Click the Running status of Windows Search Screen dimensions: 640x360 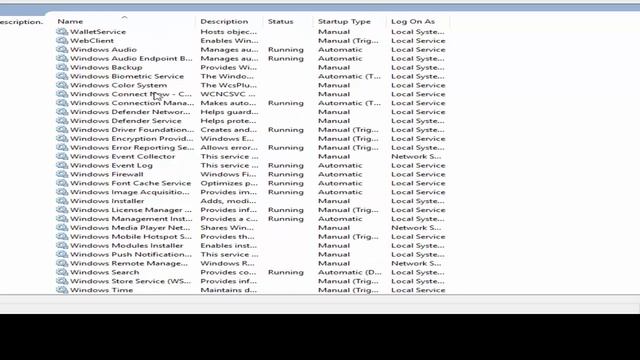[286, 272]
